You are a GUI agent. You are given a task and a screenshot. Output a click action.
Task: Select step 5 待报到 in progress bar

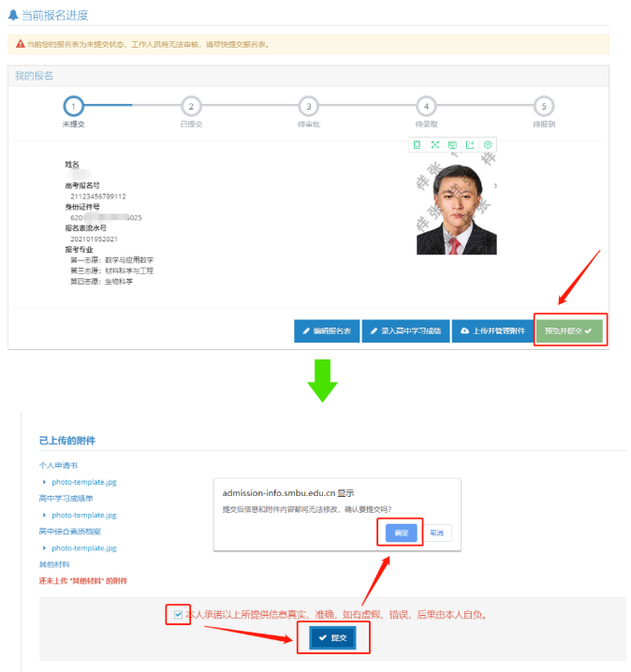[x=543, y=107]
